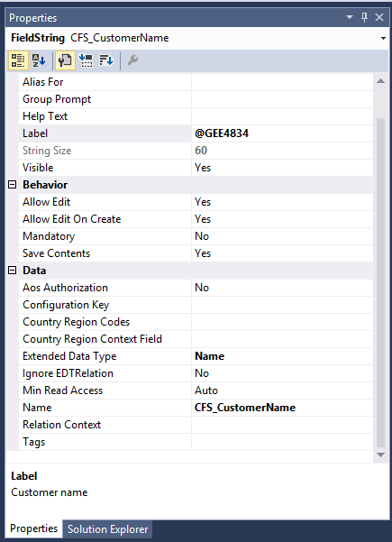Select the Categorized view icon
The image size is (392, 542).
(18, 60)
